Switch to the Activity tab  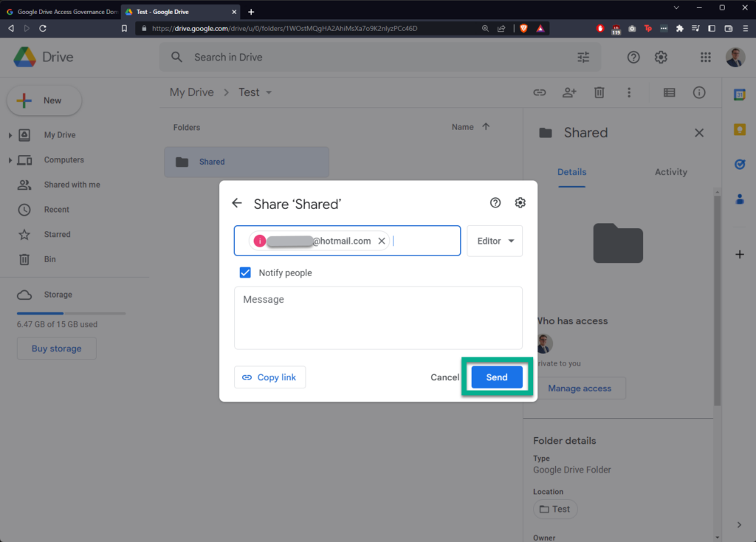670,172
